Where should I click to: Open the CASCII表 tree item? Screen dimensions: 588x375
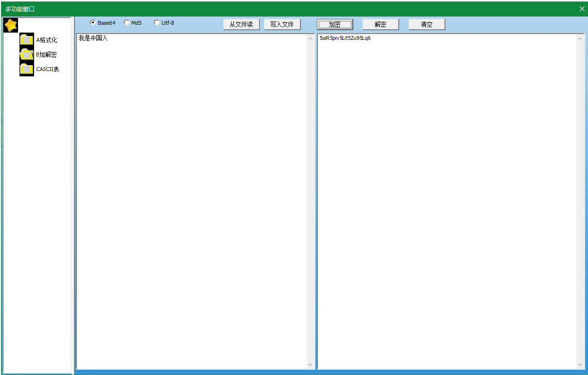pos(48,69)
